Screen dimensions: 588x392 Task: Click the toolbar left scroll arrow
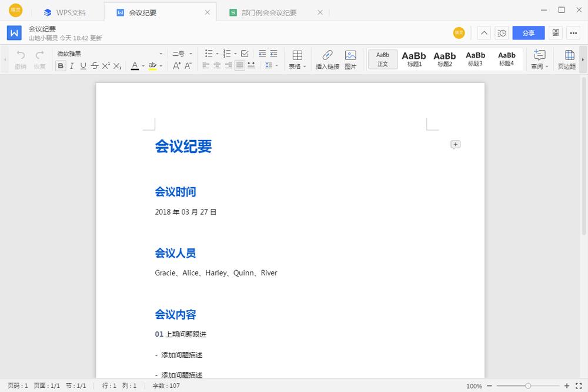coord(5,59)
